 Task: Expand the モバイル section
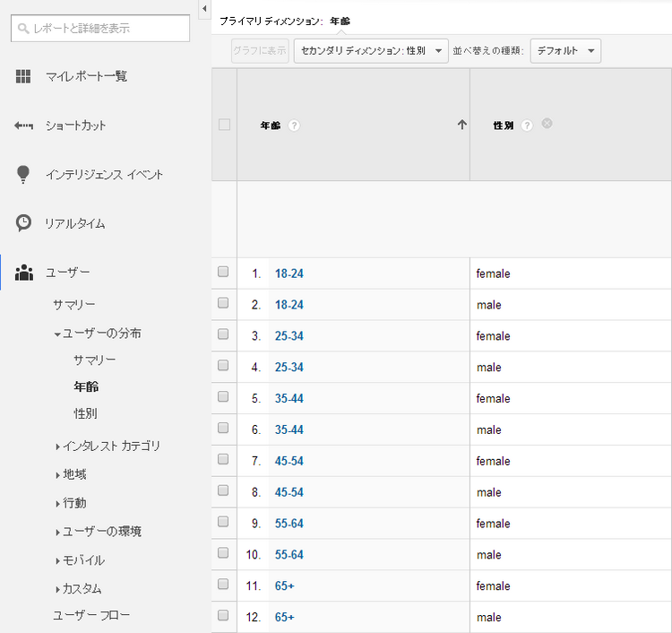pos(57,561)
